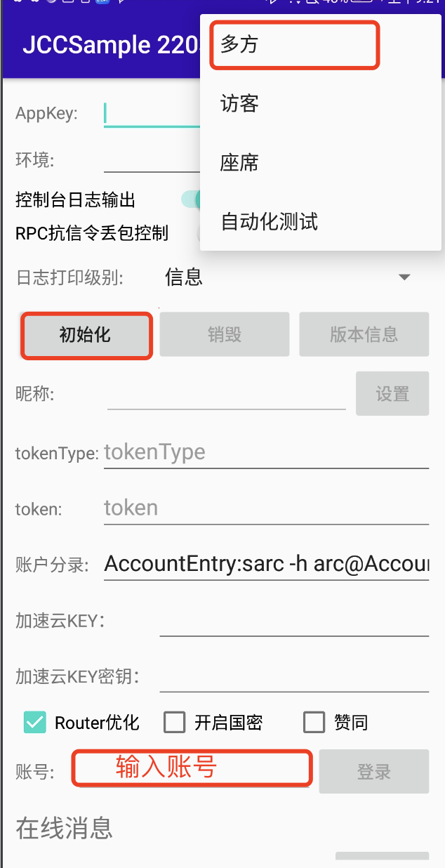Focus the 账号 account input box
Image resolution: width=445 pixels, height=868 pixels.
(193, 768)
